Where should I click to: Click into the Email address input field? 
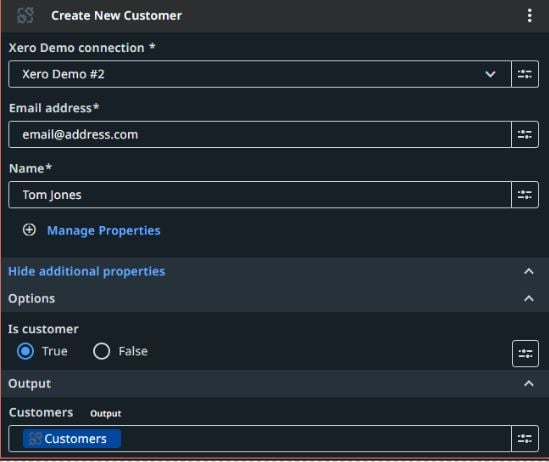pos(260,135)
